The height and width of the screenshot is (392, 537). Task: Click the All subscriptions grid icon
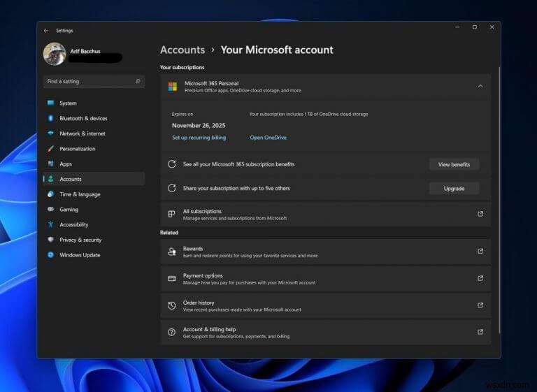pyautogui.click(x=171, y=214)
